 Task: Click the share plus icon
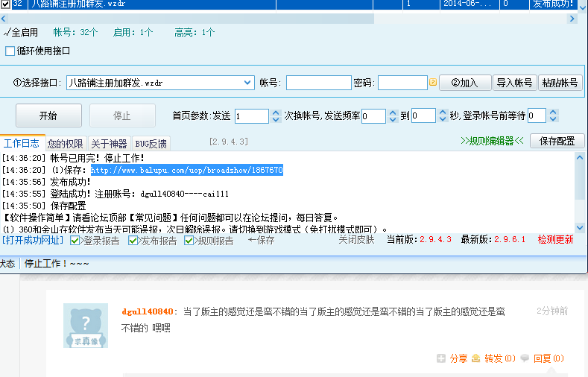(x=441, y=358)
